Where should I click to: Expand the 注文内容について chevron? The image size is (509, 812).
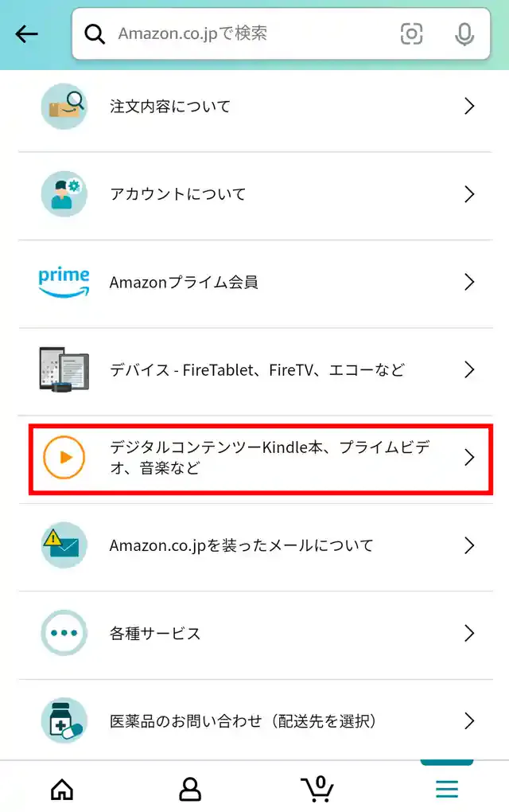[468, 106]
